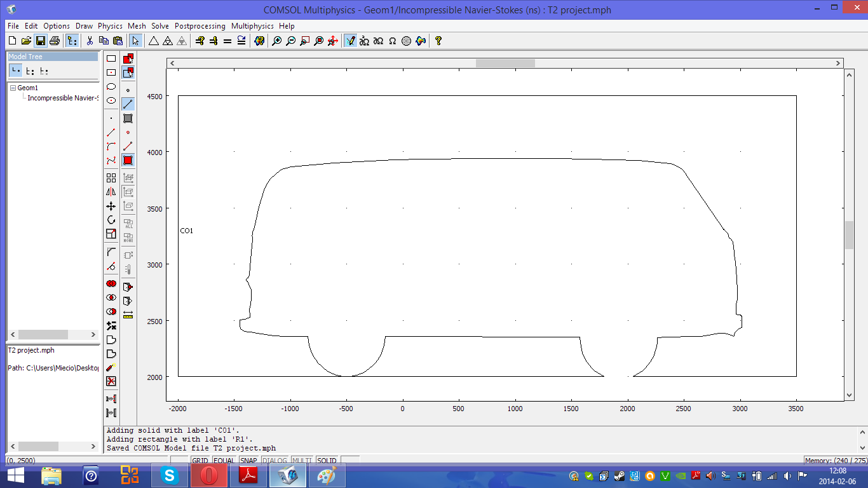Click canvas horizontal scrollbar left arrow

(x=172, y=63)
